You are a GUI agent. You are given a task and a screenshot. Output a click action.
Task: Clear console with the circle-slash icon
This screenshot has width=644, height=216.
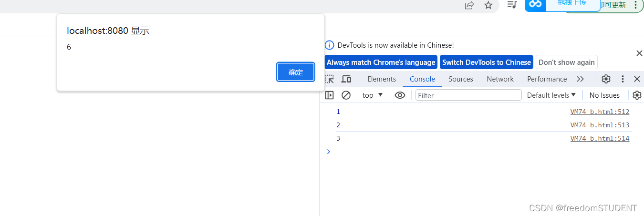(346, 95)
